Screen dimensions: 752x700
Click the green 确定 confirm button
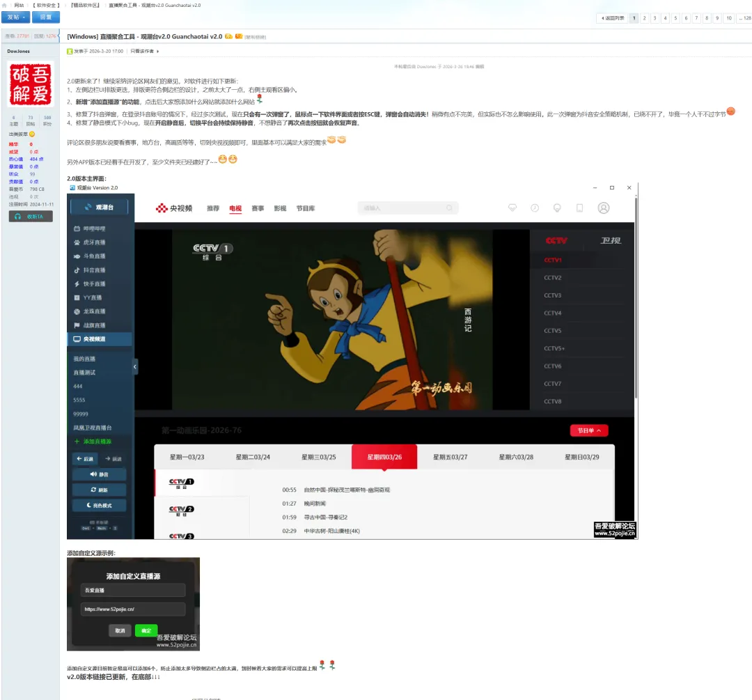(146, 630)
